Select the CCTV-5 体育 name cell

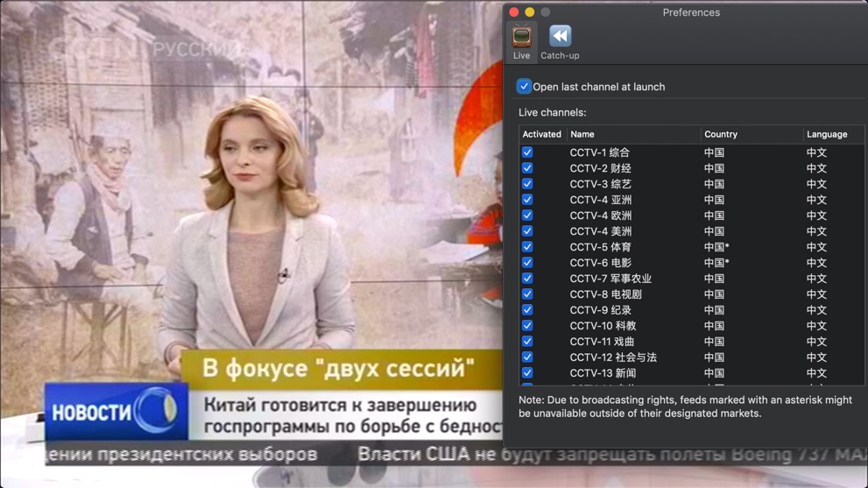(601, 247)
